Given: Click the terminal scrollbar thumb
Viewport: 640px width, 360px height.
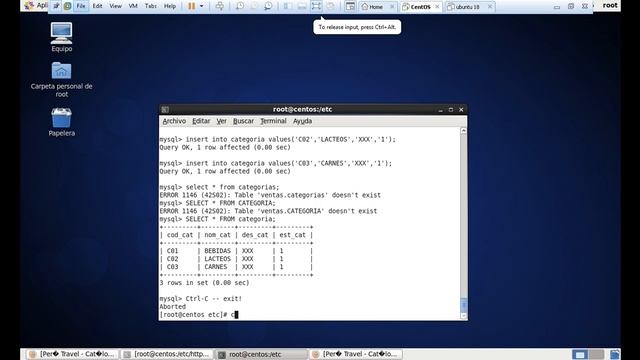Looking at the screenshot, I should tap(464, 305).
